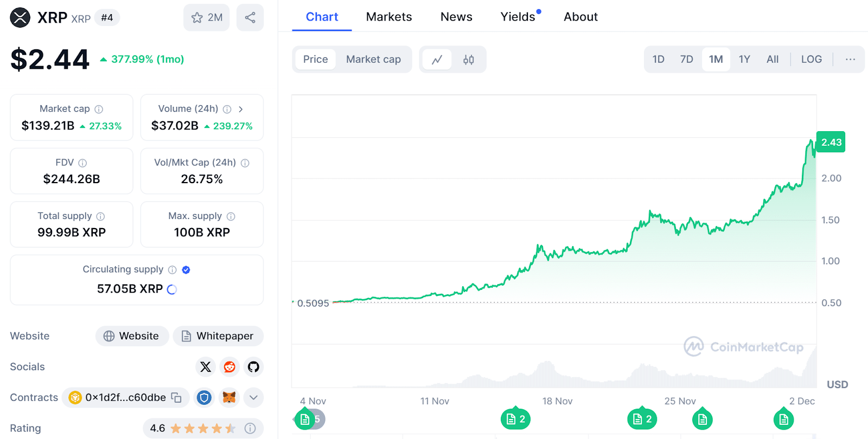Show Vol/Mkt Cap (24h) info icon
The image size is (868, 439).
pyautogui.click(x=245, y=163)
